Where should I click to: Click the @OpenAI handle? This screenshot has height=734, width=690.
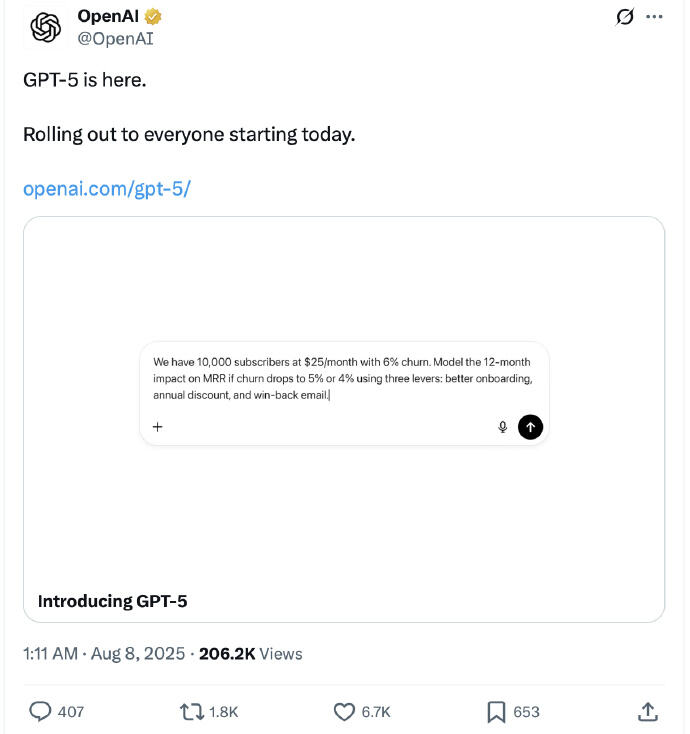(116, 38)
